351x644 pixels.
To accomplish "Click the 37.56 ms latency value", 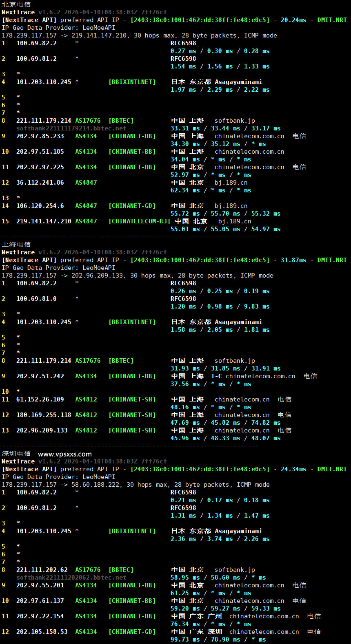I will (185, 384).
